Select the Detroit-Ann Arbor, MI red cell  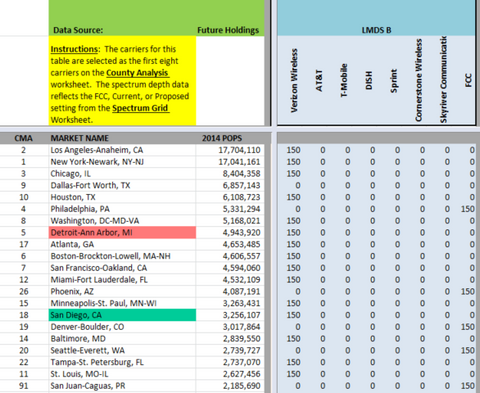(x=122, y=232)
